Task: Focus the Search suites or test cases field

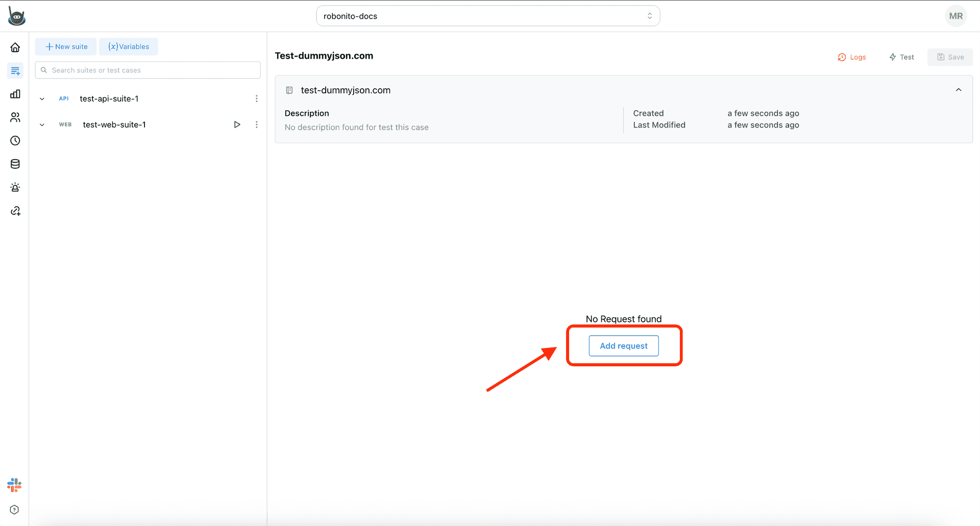Action: (x=148, y=70)
